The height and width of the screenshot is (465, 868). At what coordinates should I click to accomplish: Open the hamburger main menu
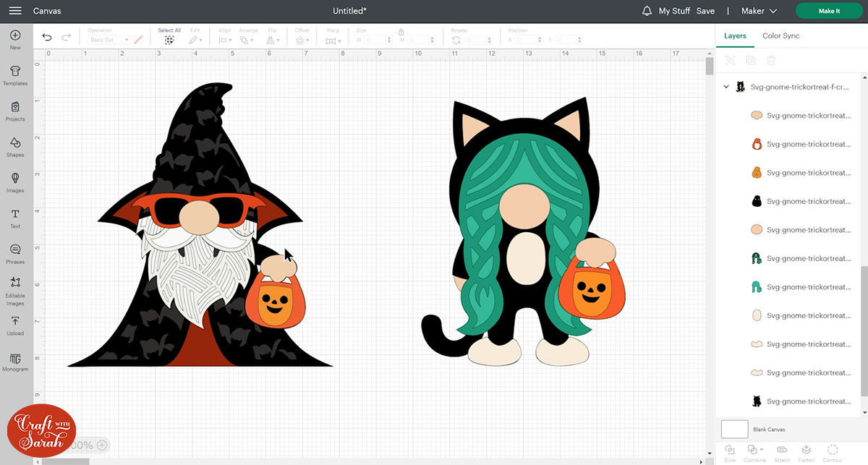click(14, 11)
